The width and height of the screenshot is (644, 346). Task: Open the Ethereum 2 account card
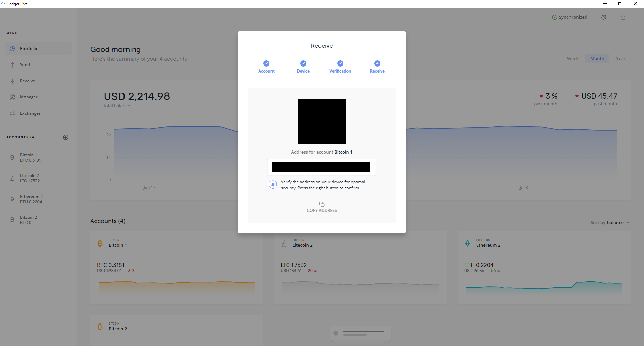[544, 267]
